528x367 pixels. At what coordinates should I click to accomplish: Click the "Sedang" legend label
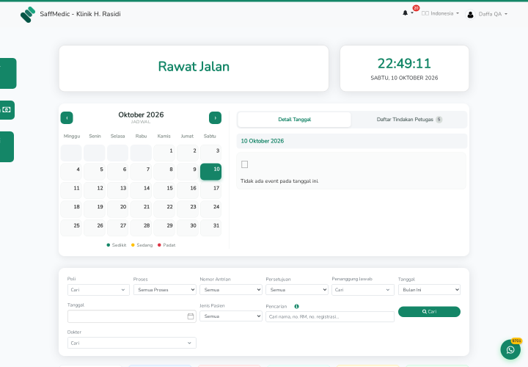tap(144, 245)
